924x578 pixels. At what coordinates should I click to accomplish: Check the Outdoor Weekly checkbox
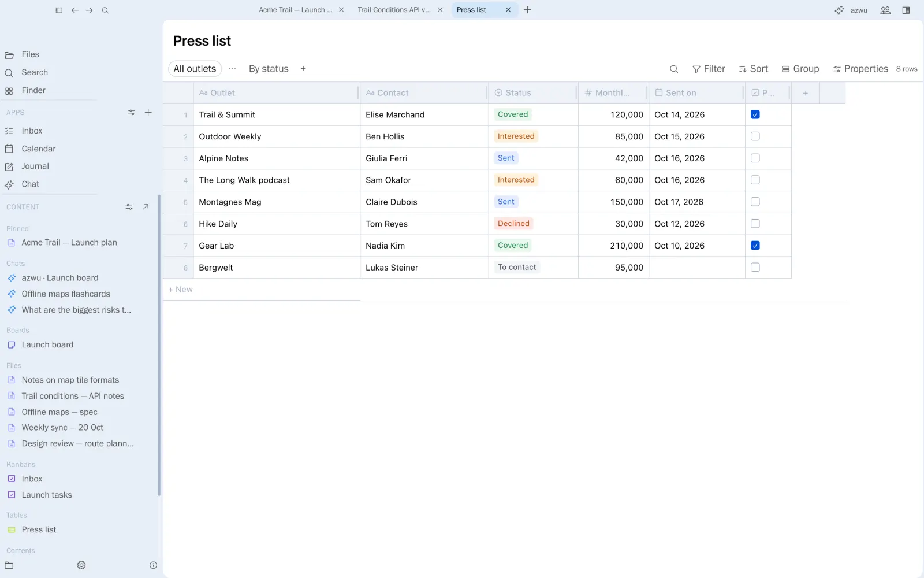755,136
